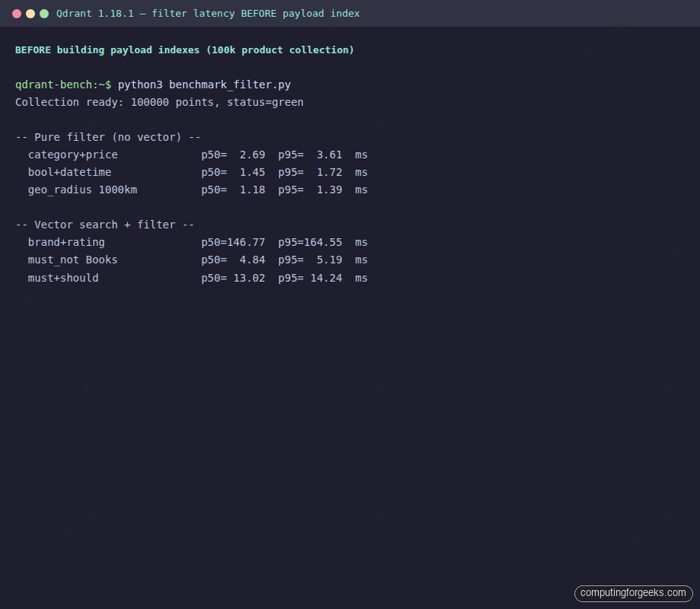The image size is (700, 609).
Task: Click the bool+datetime p95 value 1.72
Action: pyautogui.click(x=329, y=172)
